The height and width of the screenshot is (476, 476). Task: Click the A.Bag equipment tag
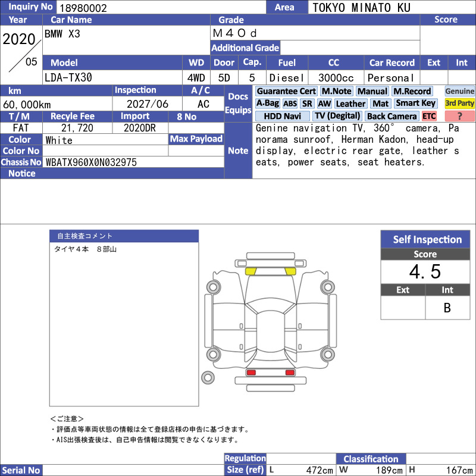(267, 104)
